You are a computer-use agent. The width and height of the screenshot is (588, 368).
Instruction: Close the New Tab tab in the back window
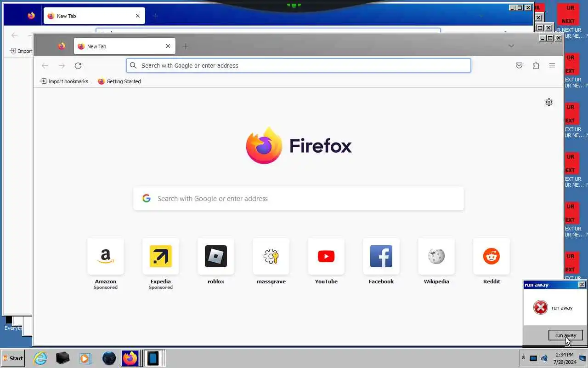click(x=138, y=16)
